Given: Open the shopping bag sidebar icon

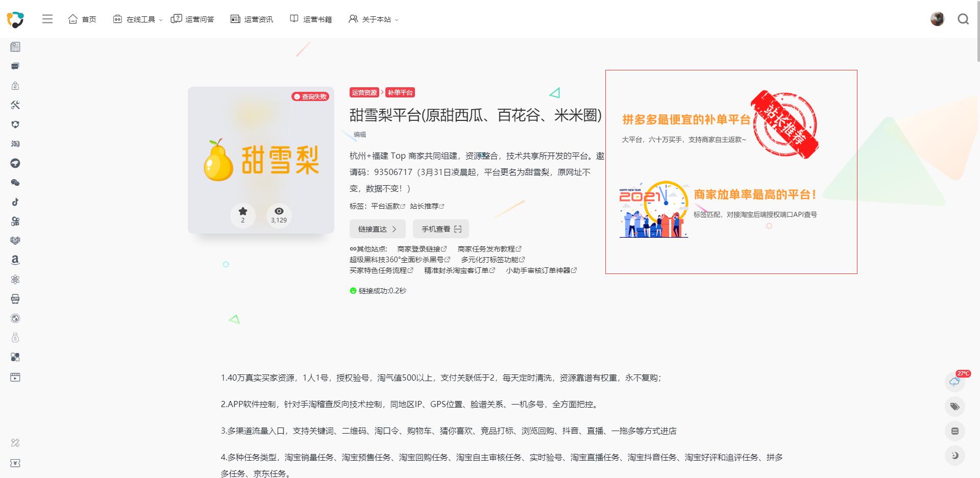Looking at the screenshot, I should (15, 86).
